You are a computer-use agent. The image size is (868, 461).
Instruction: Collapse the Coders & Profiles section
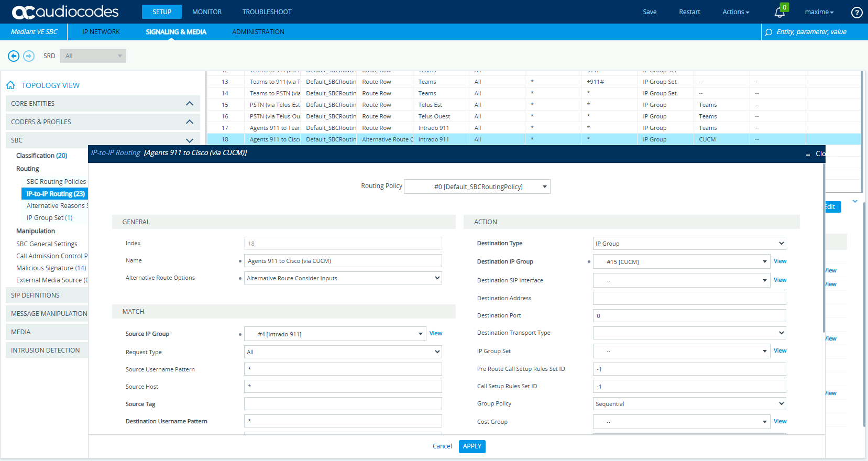click(189, 122)
